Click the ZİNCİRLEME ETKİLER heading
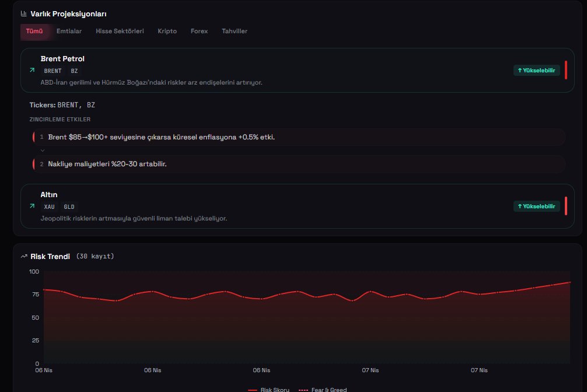587x392 pixels. pyautogui.click(x=60, y=120)
